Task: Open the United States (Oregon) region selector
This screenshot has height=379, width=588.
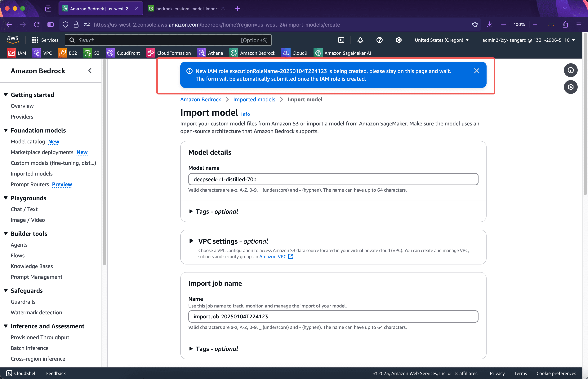Action: coord(442,40)
